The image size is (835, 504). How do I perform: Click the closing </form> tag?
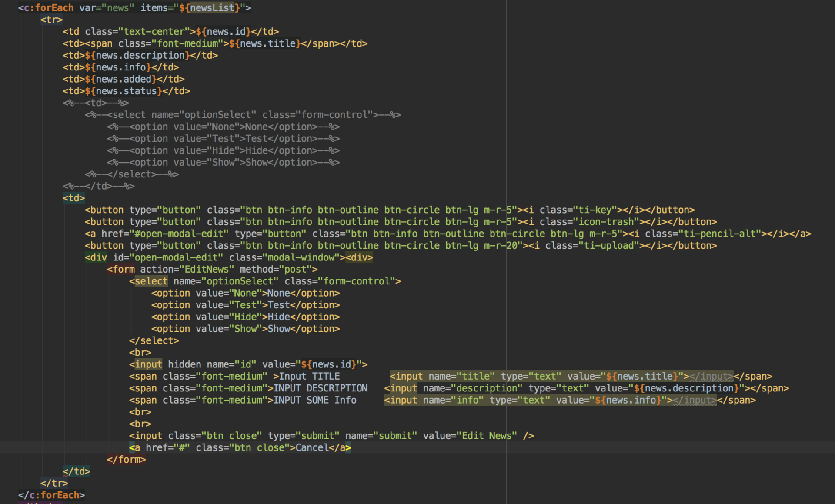(x=126, y=460)
